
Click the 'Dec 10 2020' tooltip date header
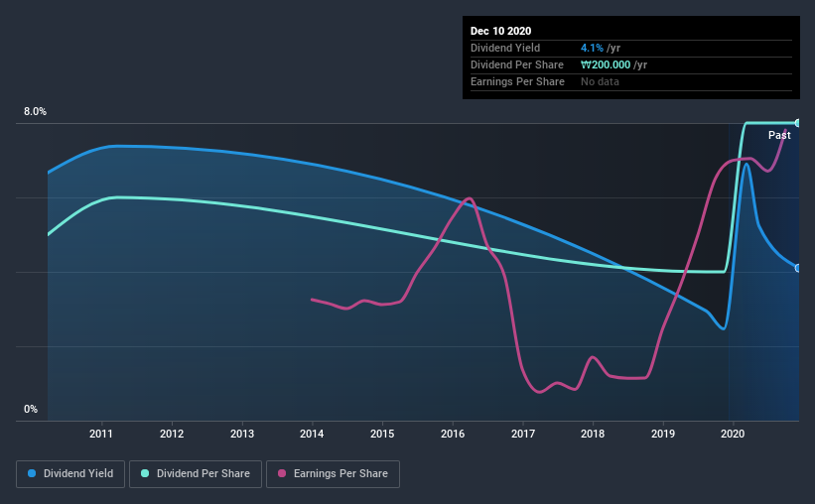click(502, 31)
